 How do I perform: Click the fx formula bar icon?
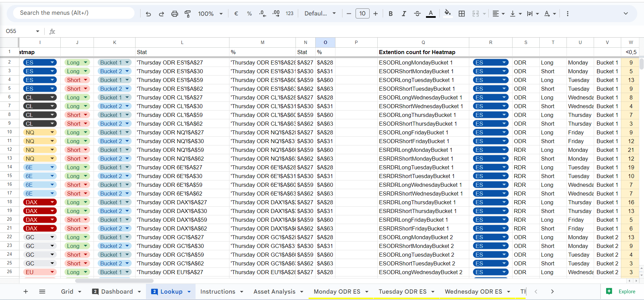[x=52, y=31]
